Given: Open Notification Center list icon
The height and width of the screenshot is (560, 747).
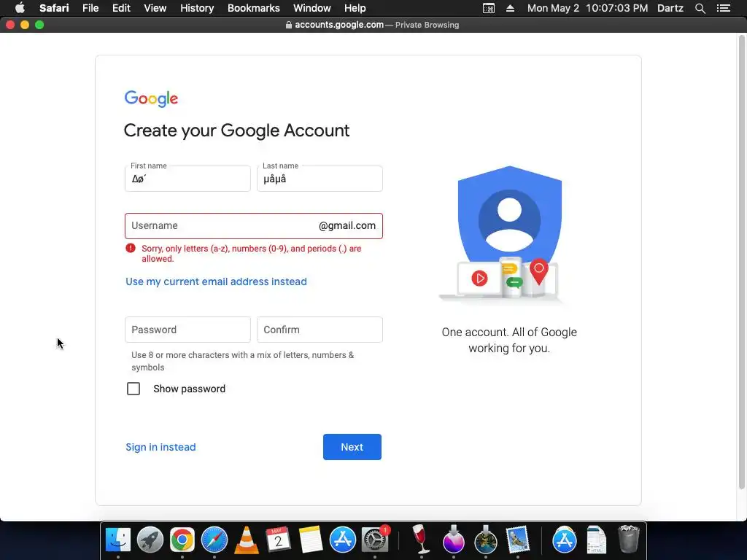Looking at the screenshot, I should [x=723, y=8].
